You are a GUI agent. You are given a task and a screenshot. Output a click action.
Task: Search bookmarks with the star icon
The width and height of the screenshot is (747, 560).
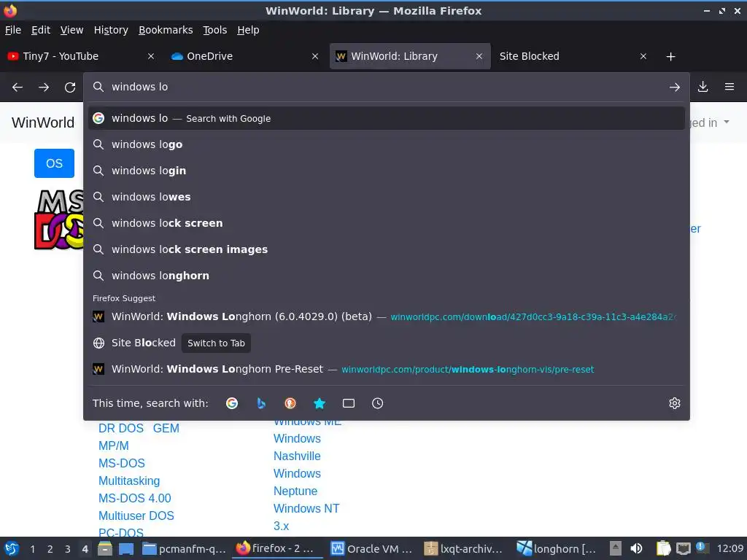coord(320,403)
